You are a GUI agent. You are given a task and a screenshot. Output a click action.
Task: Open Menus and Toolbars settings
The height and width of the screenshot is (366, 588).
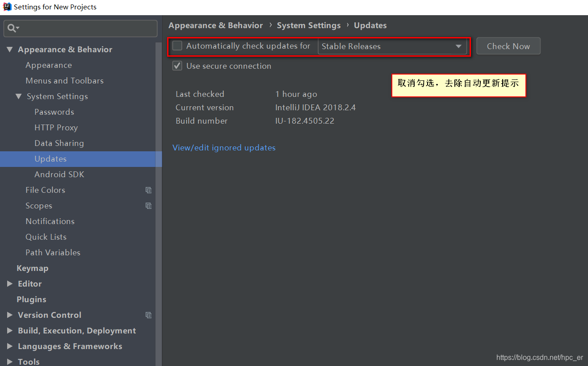[64, 81]
